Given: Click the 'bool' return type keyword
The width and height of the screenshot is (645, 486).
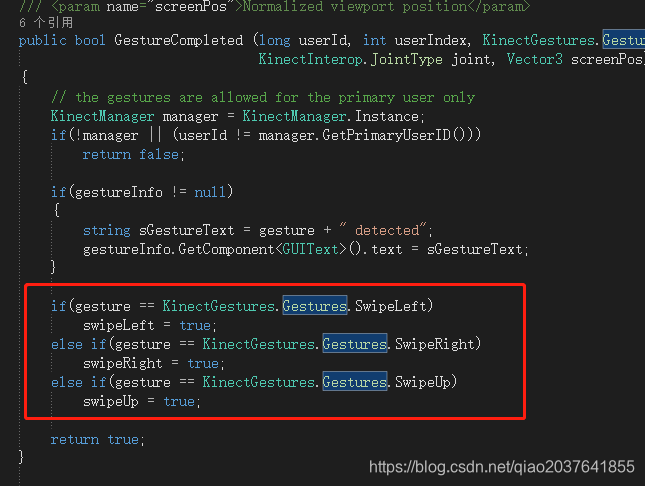Looking at the screenshot, I should 90,40.
